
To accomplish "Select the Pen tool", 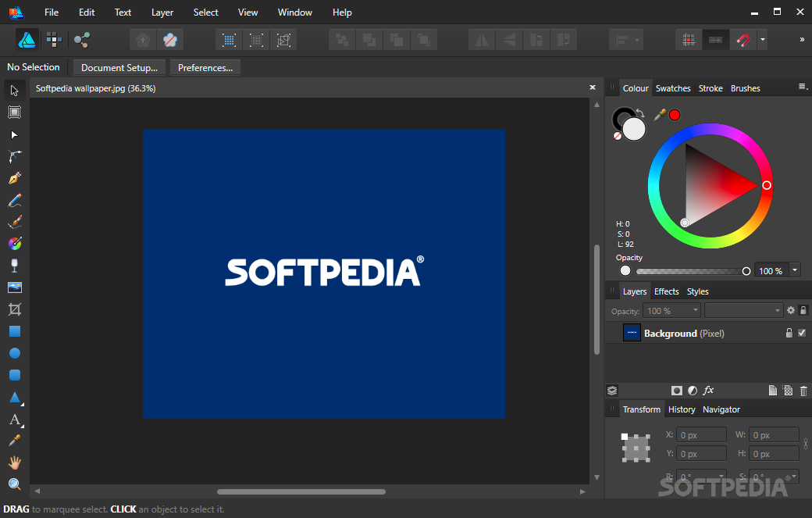I will (x=15, y=178).
